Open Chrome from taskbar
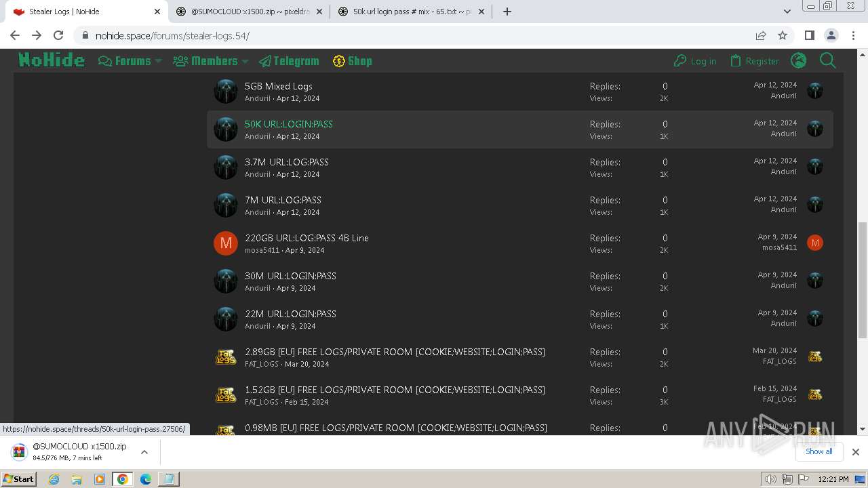The height and width of the screenshot is (488, 868). 122,479
